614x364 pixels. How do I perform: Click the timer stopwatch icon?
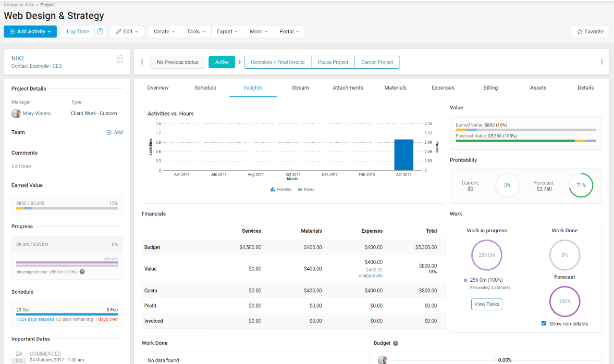(x=101, y=32)
